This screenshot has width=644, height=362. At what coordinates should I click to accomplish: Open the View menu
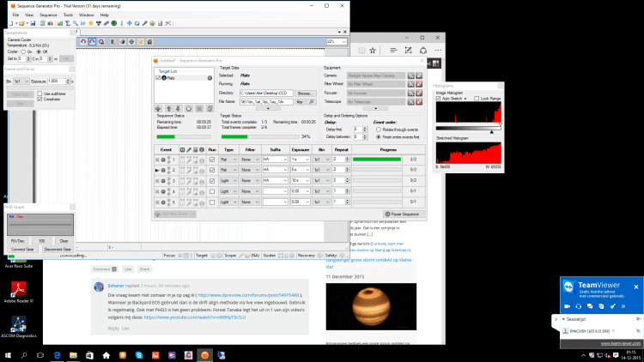[x=29, y=15]
